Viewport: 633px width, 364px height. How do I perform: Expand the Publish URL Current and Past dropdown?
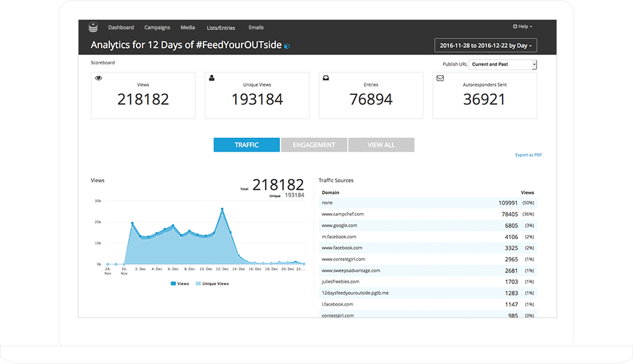(x=502, y=64)
